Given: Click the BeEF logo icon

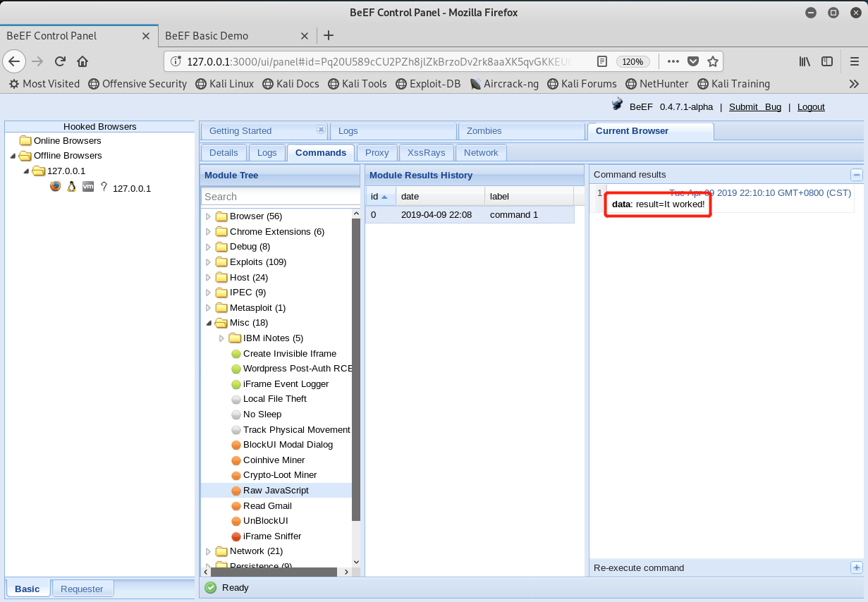Looking at the screenshot, I should [618, 105].
